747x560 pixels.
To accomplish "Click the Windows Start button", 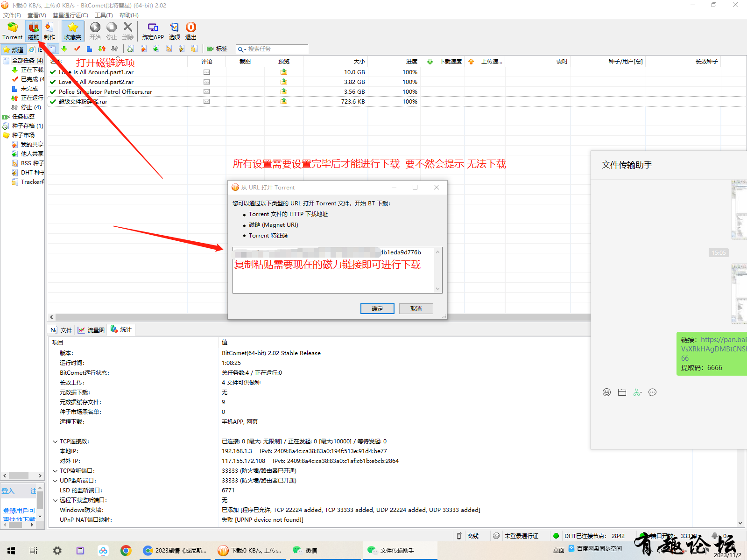I will [x=11, y=551].
